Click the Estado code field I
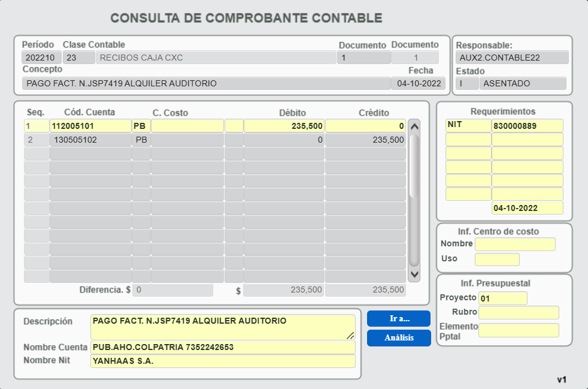 click(x=467, y=83)
